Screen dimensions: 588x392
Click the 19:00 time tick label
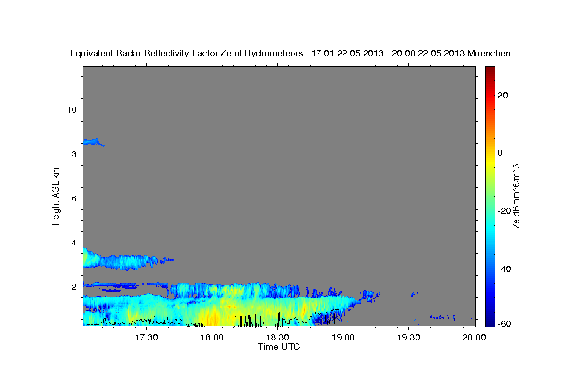click(343, 337)
